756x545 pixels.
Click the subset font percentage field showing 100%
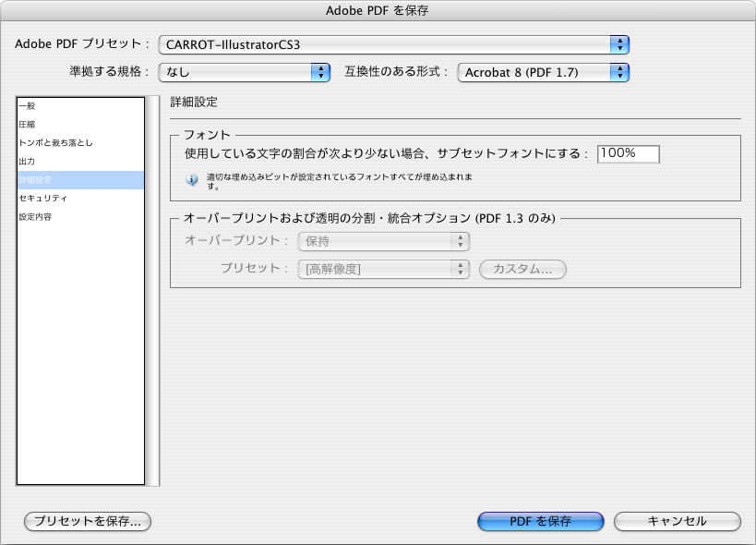(628, 153)
